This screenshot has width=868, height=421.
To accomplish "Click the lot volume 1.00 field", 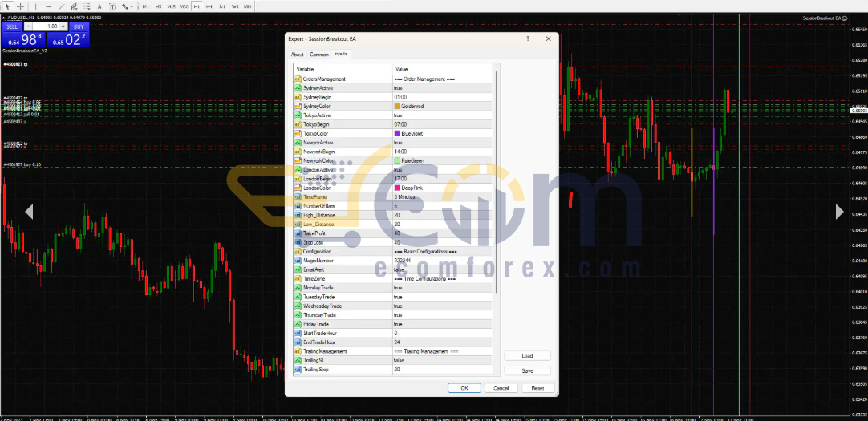I will tap(46, 26).
